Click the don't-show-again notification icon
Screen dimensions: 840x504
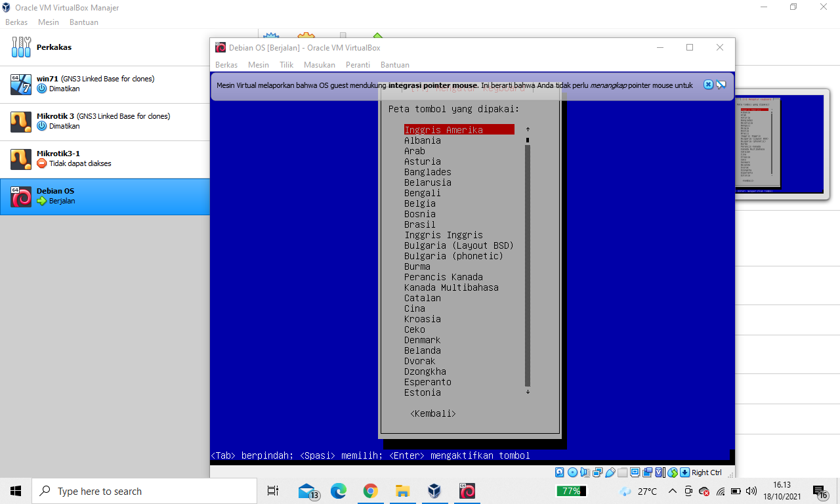pyautogui.click(x=721, y=85)
